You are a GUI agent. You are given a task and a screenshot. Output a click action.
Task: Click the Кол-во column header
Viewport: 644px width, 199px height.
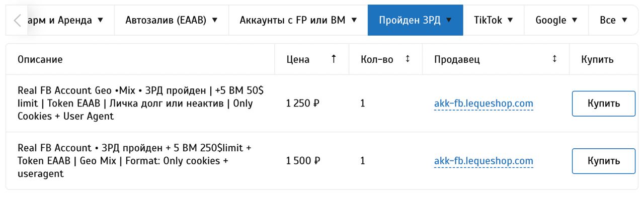tap(377, 60)
